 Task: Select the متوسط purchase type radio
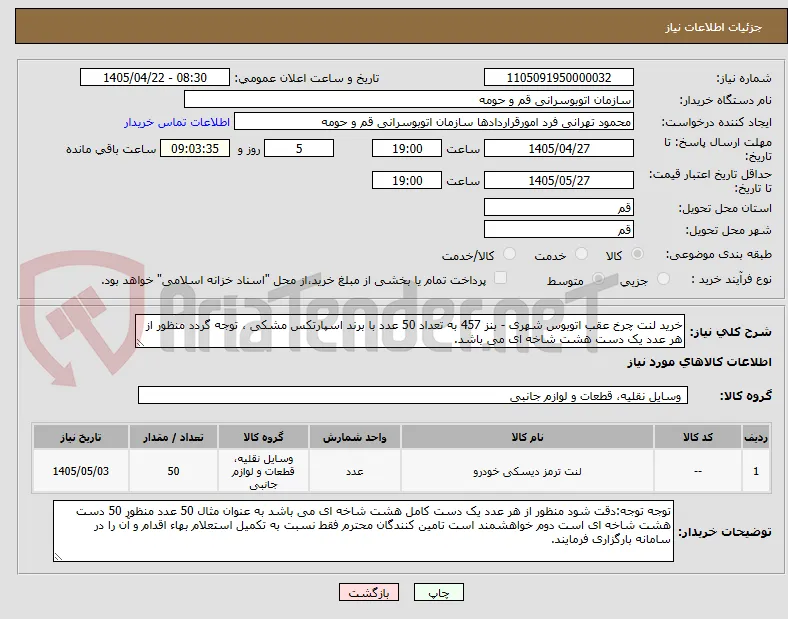click(598, 278)
